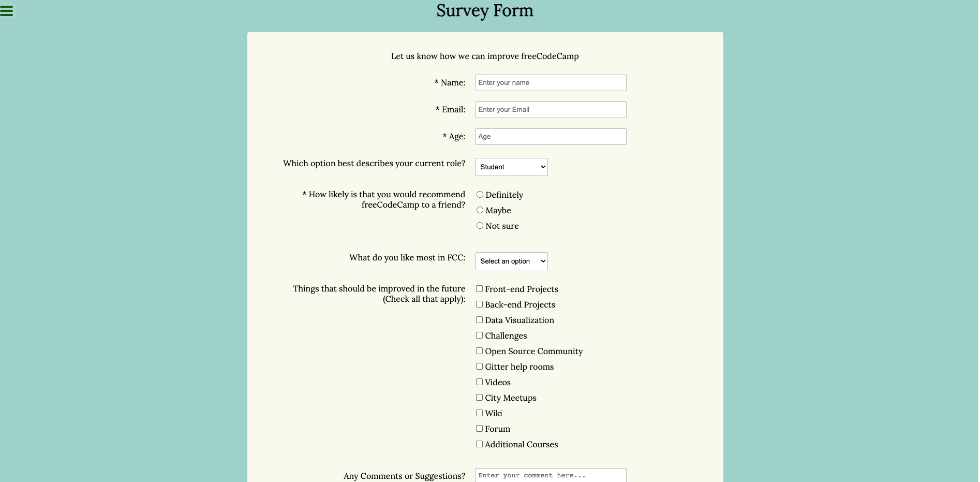Click the Enter your name field
Image resolution: width=980 pixels, height=482 pixels.
pyautogui.click(x=551, y=82)
